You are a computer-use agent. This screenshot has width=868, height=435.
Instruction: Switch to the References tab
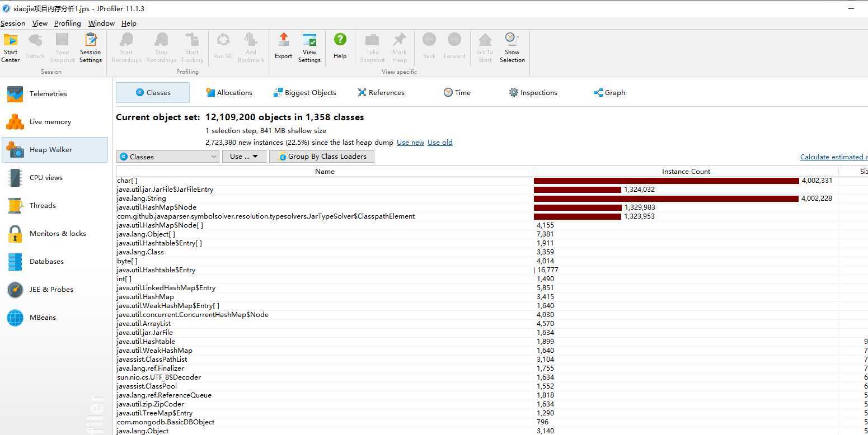(x=381, y=93)
